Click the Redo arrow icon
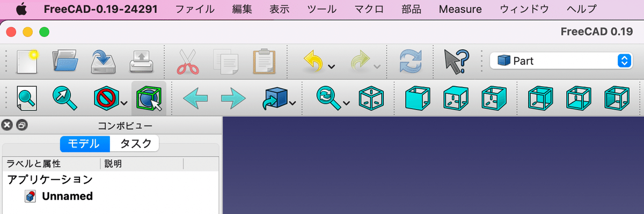 (360, 61)
